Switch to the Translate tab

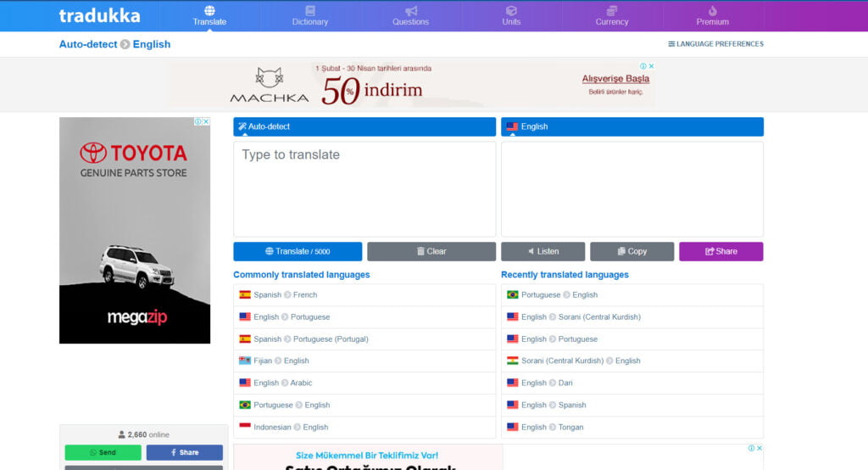point(209,15)
